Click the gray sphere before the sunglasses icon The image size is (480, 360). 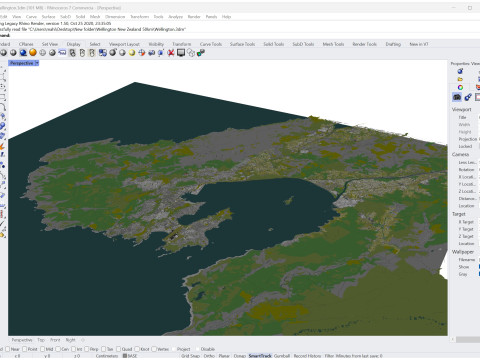pyautogui.click(x=52, y=53)
